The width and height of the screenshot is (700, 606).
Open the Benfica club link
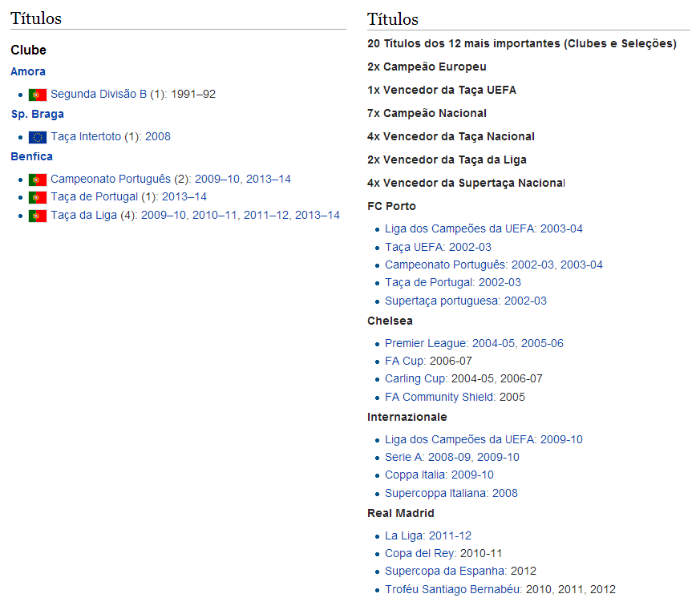pyautogui.click(x=32, y=156)
